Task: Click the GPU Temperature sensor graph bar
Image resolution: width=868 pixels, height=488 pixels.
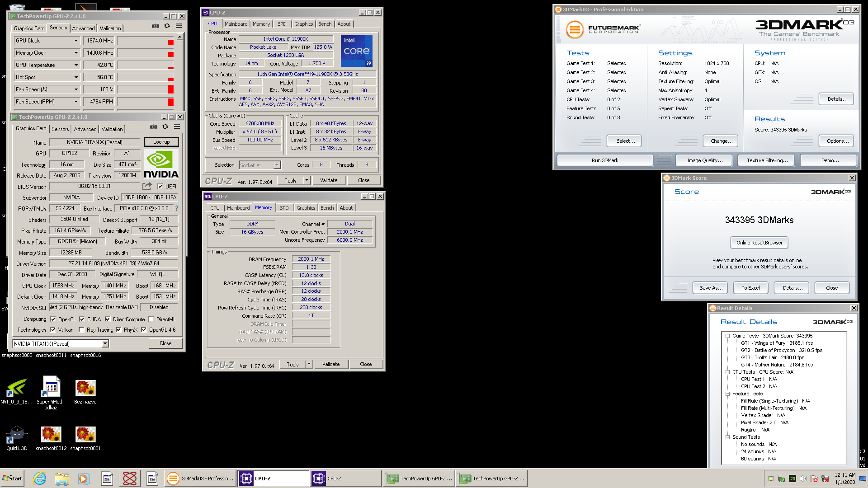Action: click(x=146, y=65)
